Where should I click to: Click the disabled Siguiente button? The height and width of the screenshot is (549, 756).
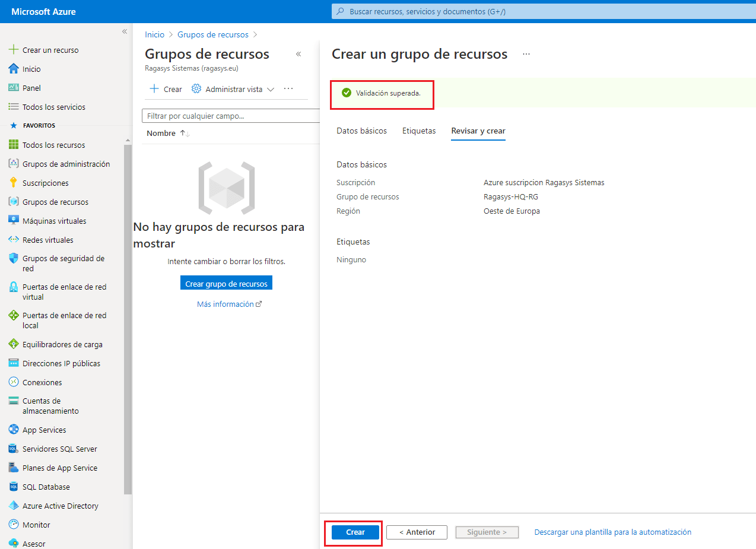click(x=487, y=532)
